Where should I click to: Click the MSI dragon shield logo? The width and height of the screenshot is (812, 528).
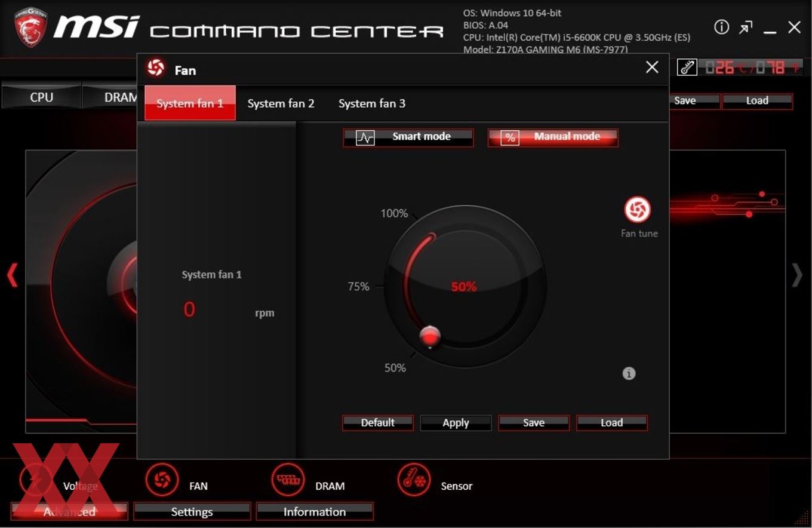30,27
